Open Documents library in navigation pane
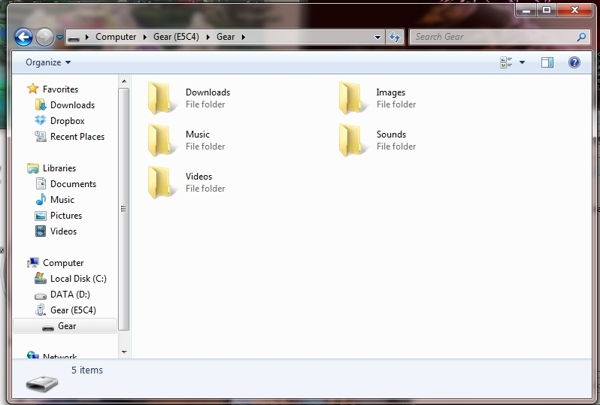 tap(73, 184)
